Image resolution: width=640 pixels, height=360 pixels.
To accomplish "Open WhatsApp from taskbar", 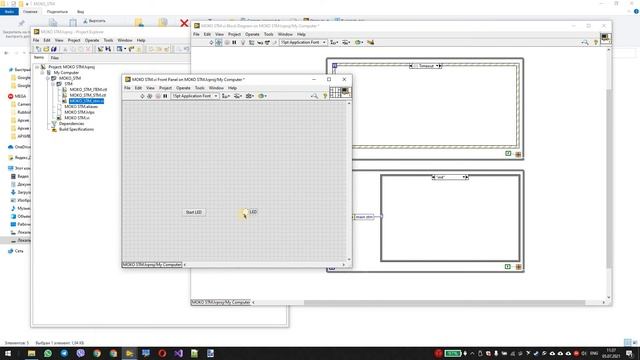I will pyautogui.click(x=48, y=353).
